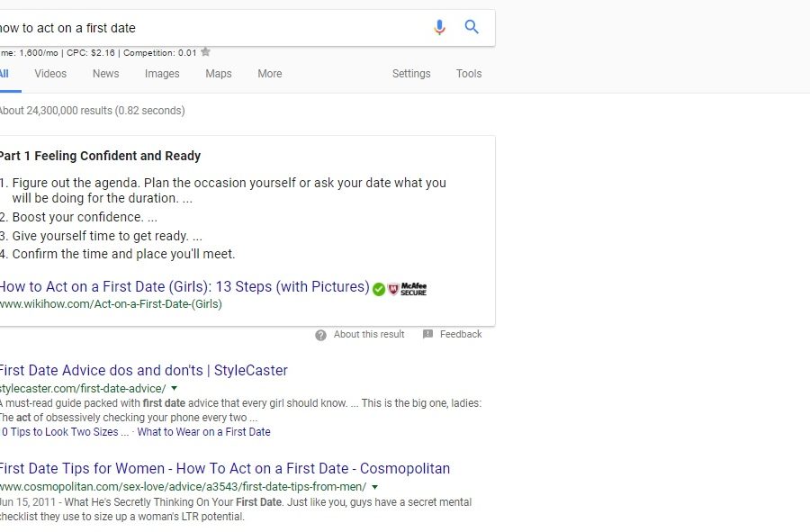Click the Jun 15, 2011 snippet text

coord(236,509)
